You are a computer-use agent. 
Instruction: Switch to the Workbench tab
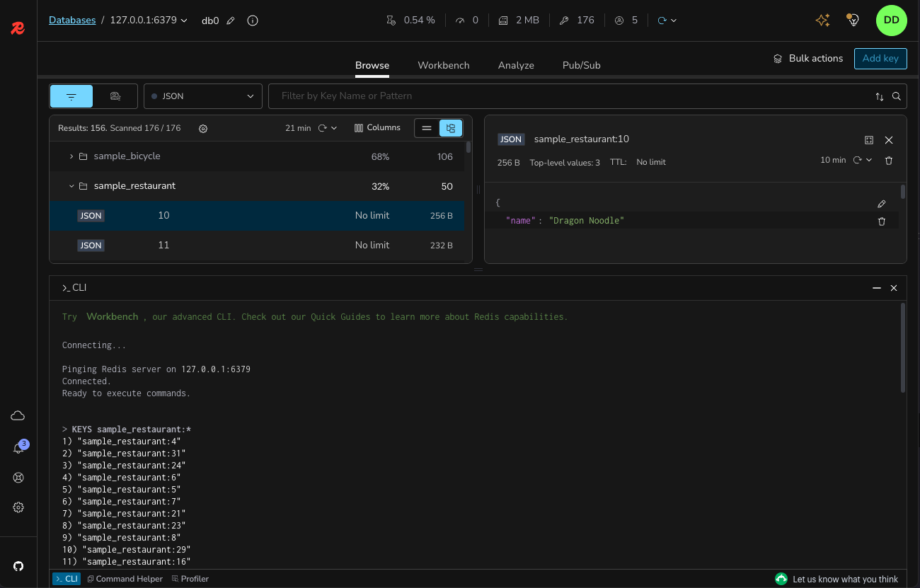(443, 65)
